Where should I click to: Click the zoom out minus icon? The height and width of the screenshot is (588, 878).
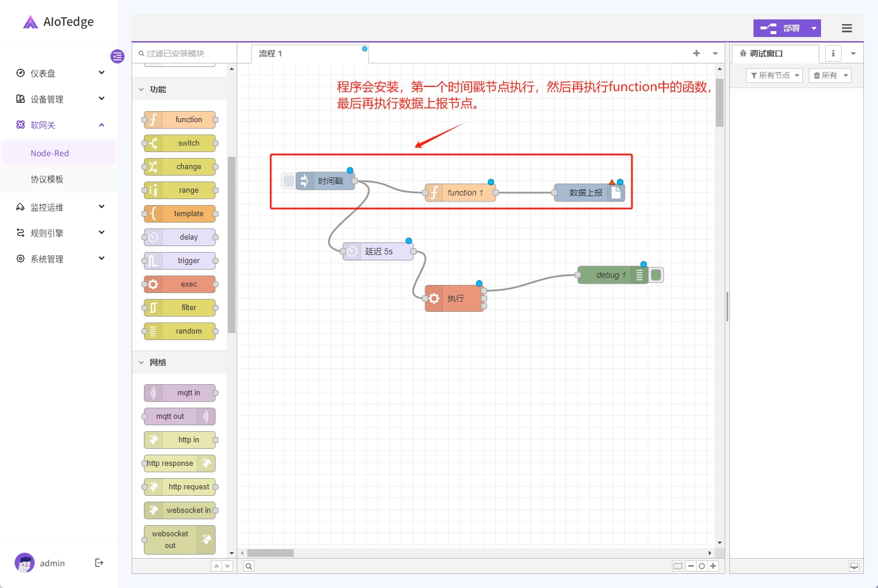pos(691,566)
